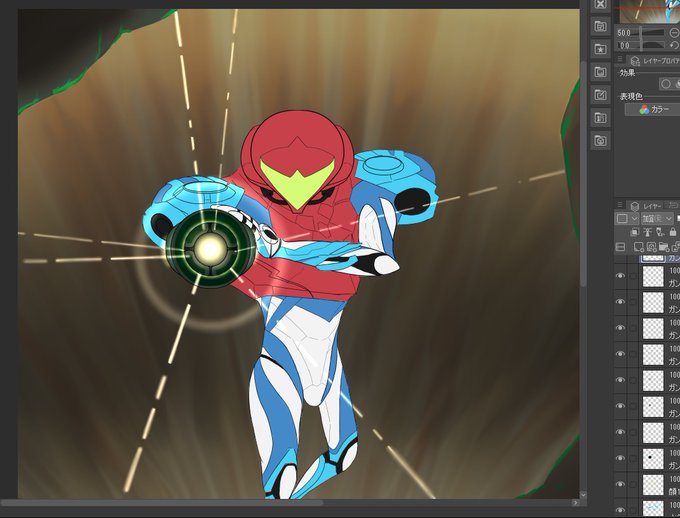Click the two-pane layer view icon

(x=621, y=247)
